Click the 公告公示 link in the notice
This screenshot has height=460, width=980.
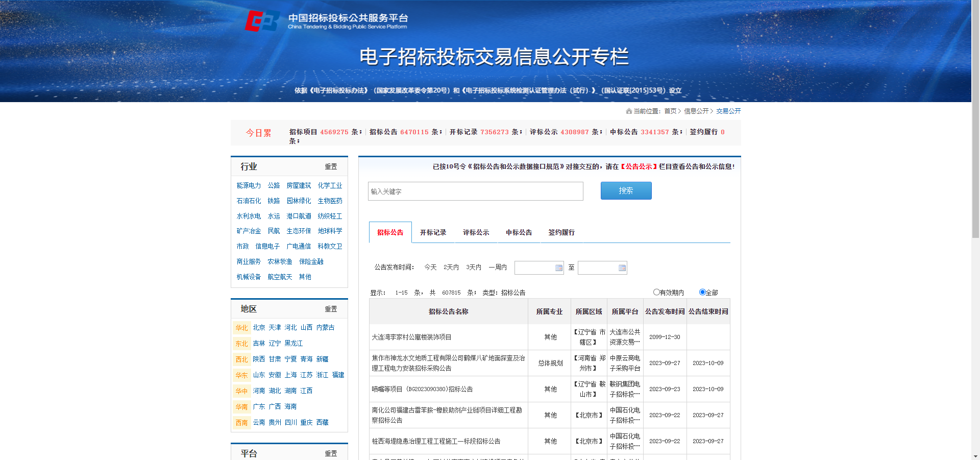639,166
